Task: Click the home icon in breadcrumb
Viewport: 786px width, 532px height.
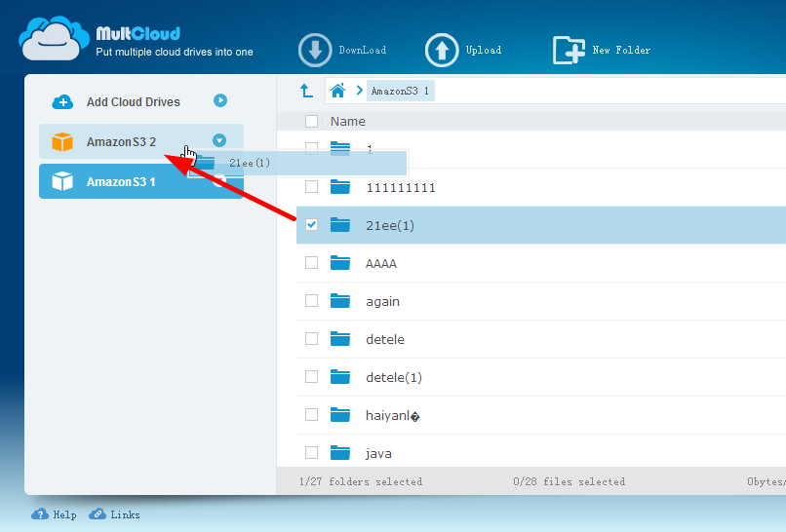Action: click(x=337, y=91)
